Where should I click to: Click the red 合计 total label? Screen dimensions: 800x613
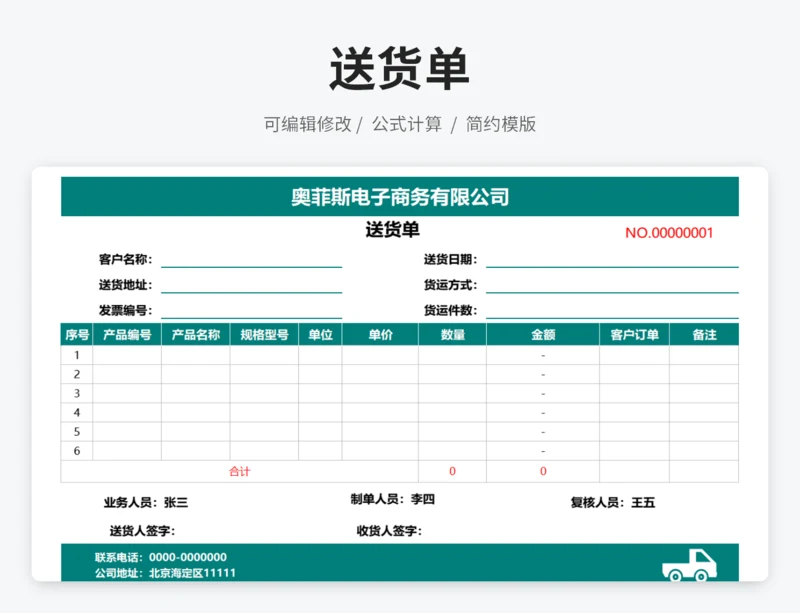(x=239, y=472)
